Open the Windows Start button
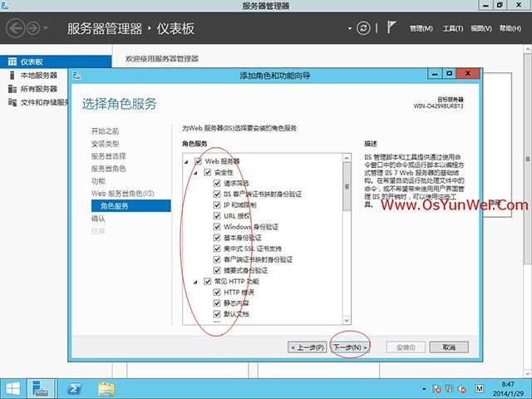Screen dimensions: 532x399 coord(13,389)
